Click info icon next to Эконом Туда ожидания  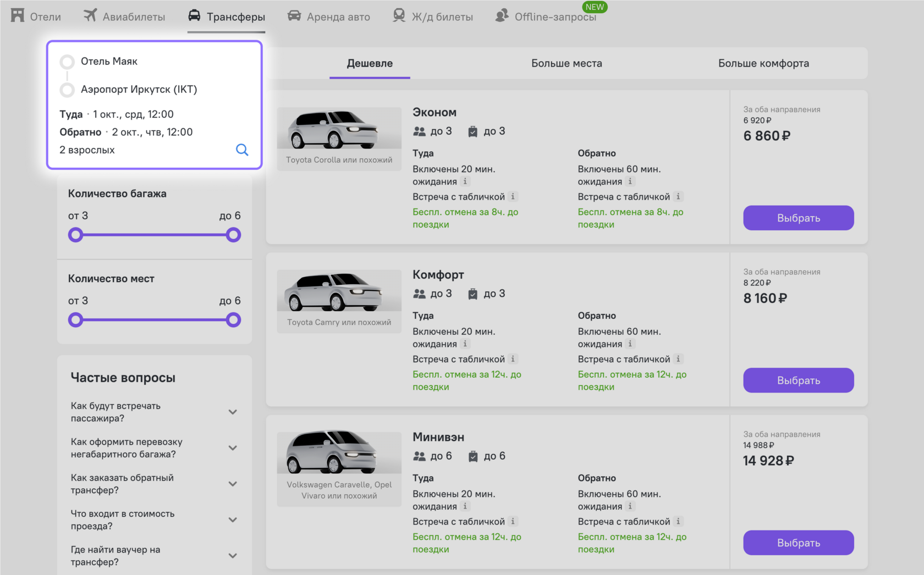pos(465,181)
